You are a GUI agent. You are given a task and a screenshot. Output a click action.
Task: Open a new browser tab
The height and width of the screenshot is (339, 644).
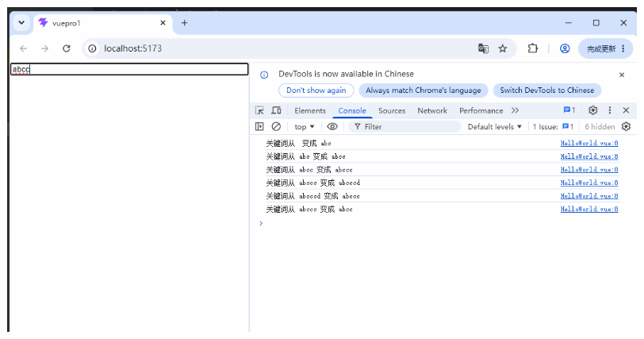[x=185, y=23]
